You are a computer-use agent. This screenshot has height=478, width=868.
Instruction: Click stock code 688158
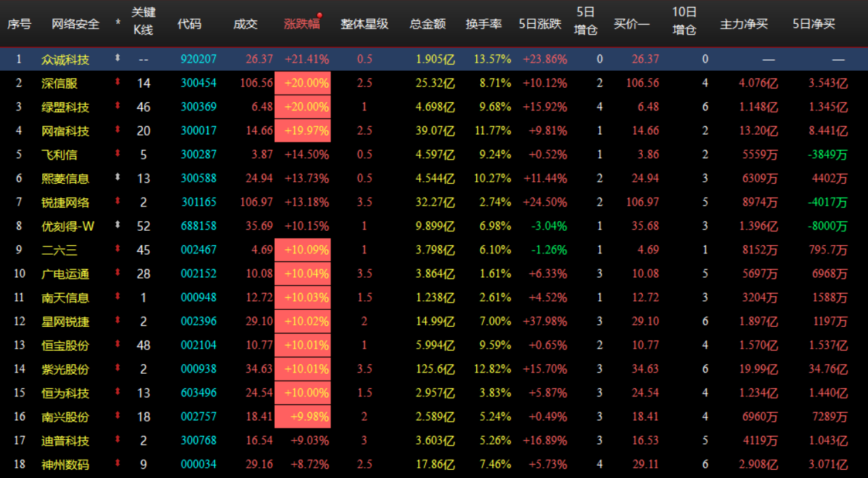pos(199,226)
